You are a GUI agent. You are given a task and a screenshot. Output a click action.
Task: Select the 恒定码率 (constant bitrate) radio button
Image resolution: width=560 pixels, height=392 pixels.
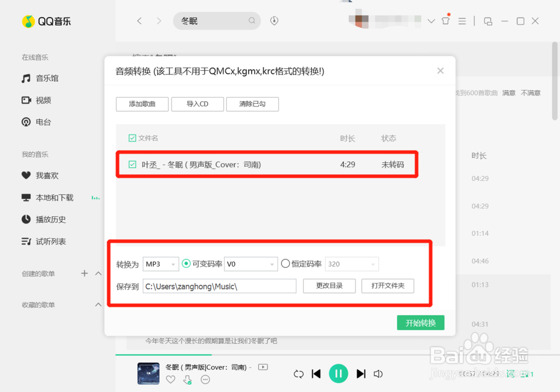click(x=286, y=263)
